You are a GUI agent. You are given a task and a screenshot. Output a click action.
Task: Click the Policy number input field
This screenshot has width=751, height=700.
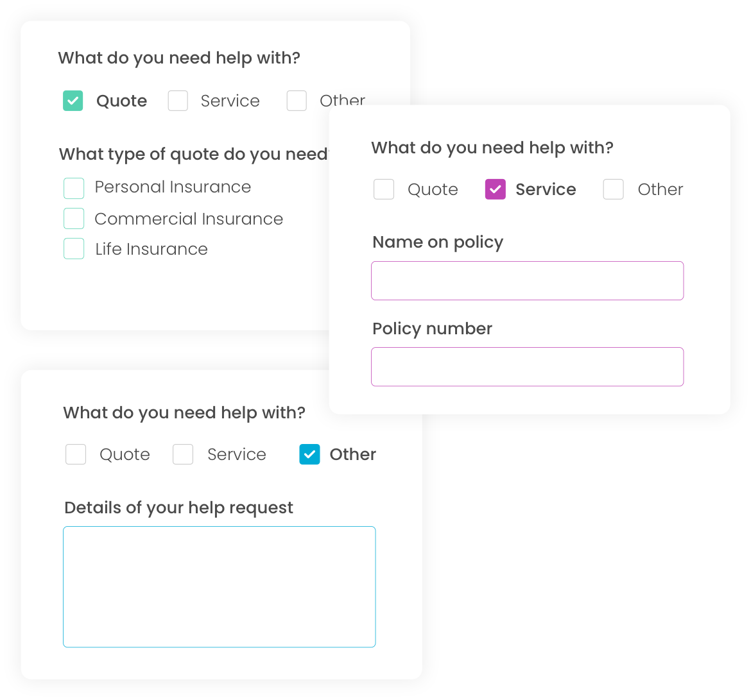click(x=527, y=366)
